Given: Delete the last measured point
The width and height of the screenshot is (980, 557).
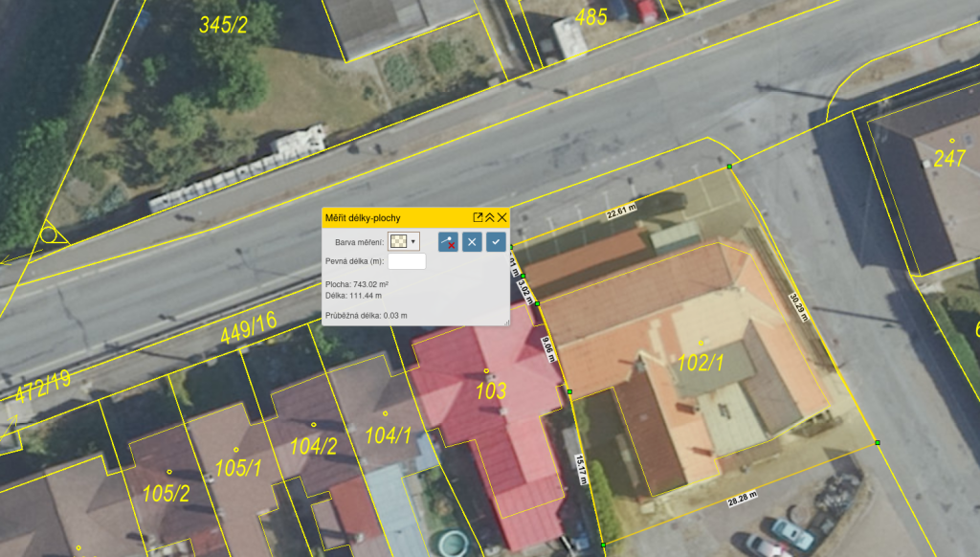Looking at the screenshot, I should coord(448,242).
